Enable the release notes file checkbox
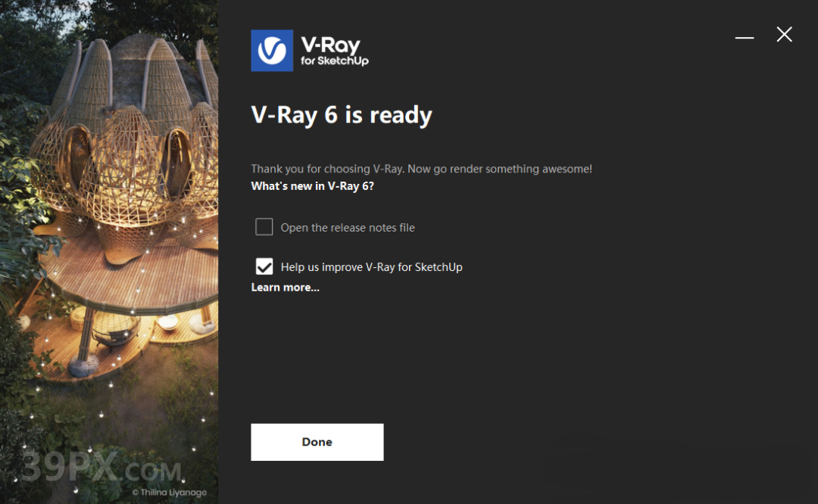 click(x=264, y=227)
